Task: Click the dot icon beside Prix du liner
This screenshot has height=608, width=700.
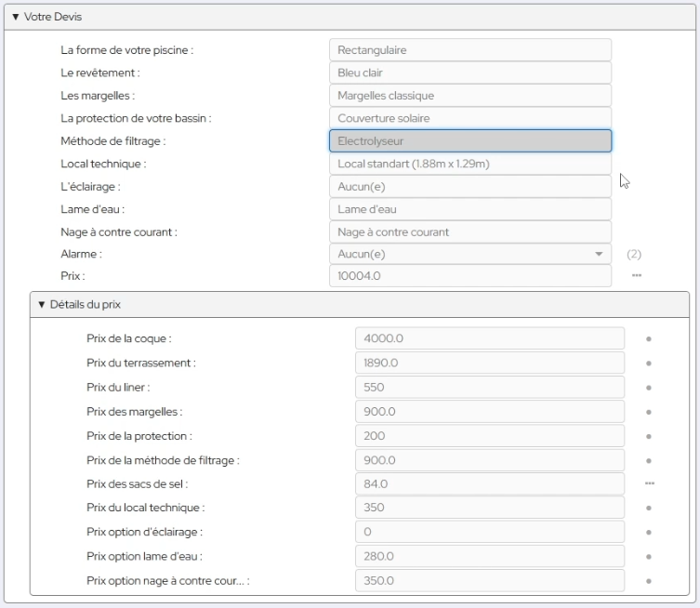Action: [649, 388]
